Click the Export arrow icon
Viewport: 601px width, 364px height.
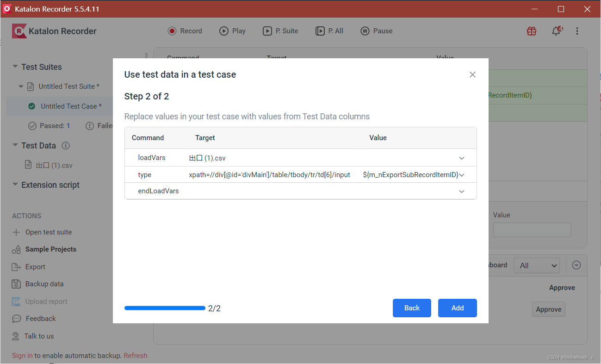click(x=16, y=267)
